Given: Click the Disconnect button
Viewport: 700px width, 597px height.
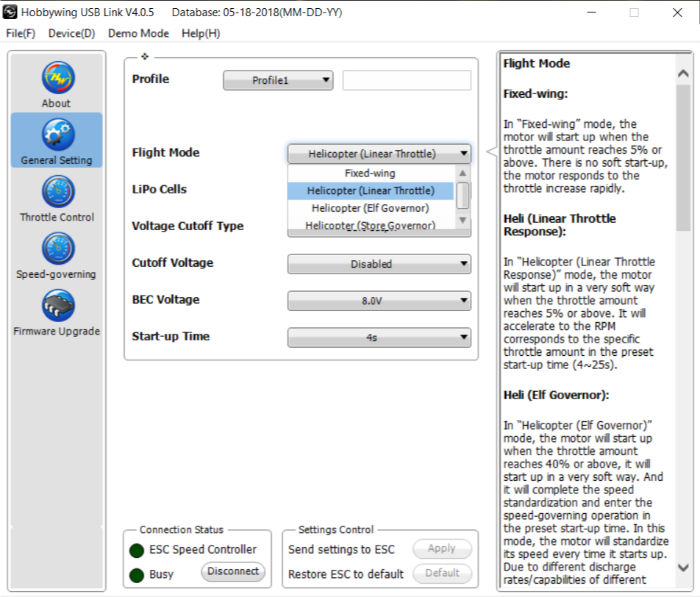Looking at the screenshot, I should coord(233,571).
